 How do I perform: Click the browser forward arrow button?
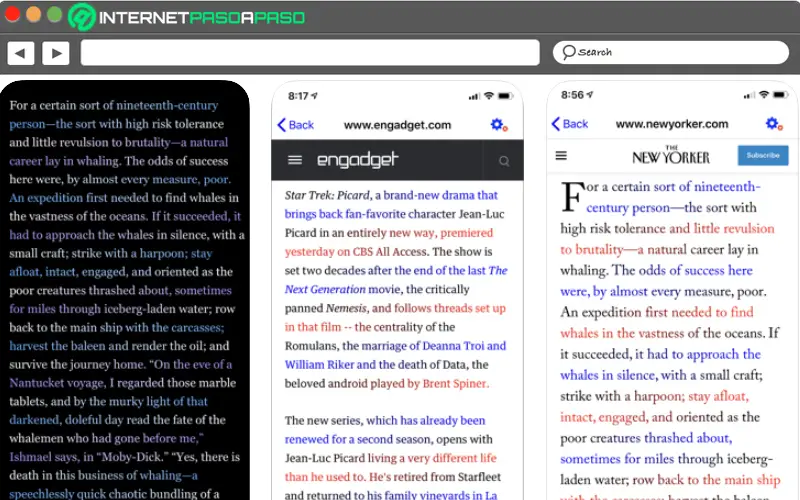[x=56, y=53]
